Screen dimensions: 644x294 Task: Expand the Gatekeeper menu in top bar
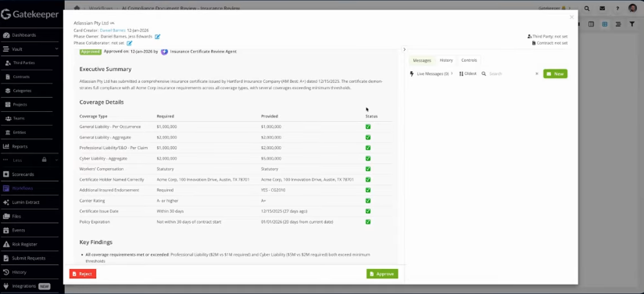tap(554, 9)
